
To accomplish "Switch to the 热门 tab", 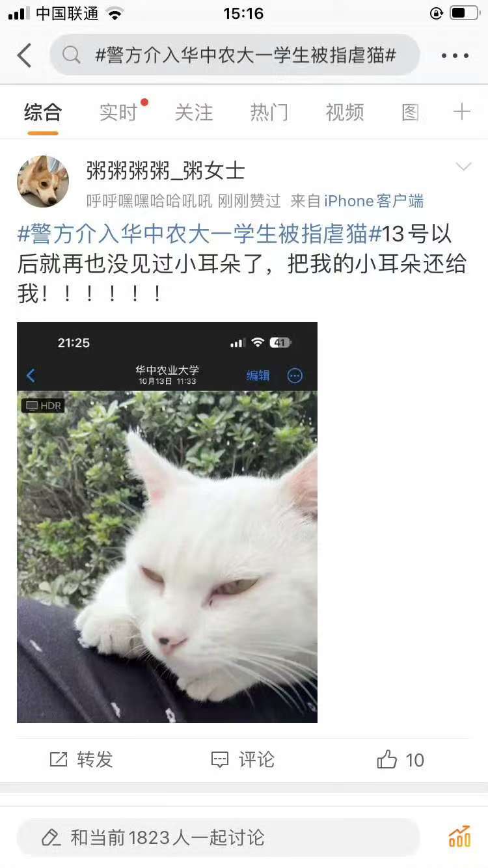I will tap(269, 113).
